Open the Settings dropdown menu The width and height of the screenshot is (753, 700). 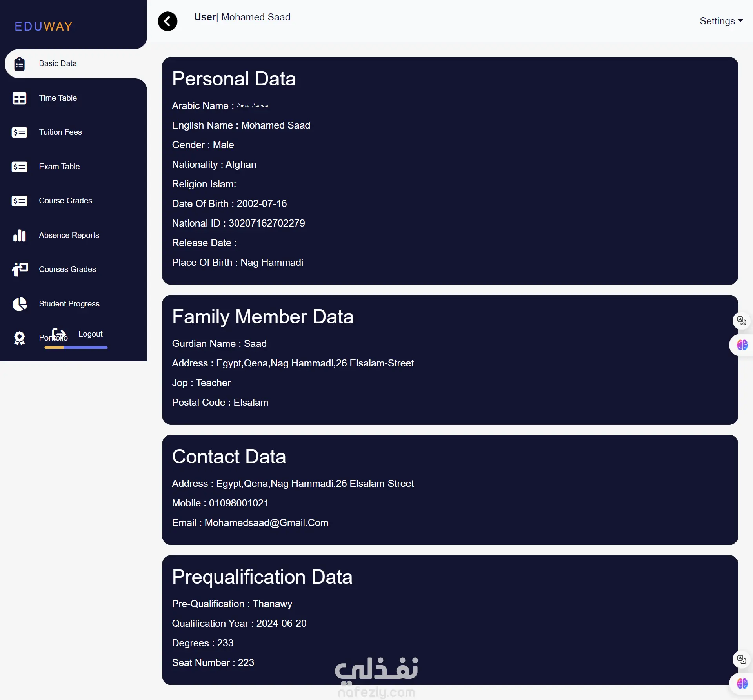721,21
